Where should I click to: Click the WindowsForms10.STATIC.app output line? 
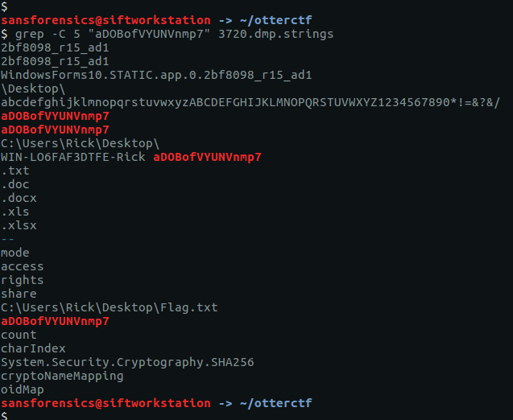156,75
